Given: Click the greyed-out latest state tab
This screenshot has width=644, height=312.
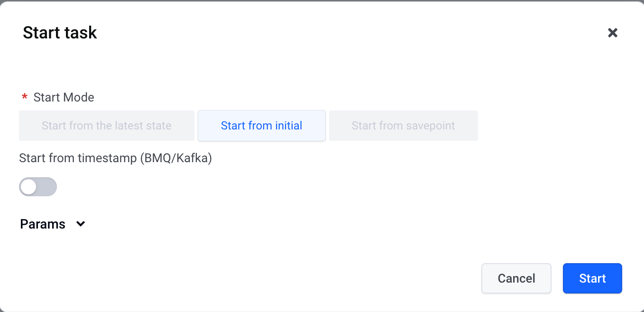Looking at the screenshot, I should pyautogui.click(x=107, y=126).
